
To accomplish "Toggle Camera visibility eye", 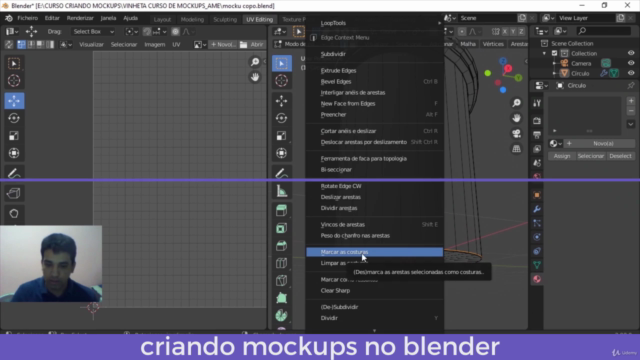I will point(631,63).
